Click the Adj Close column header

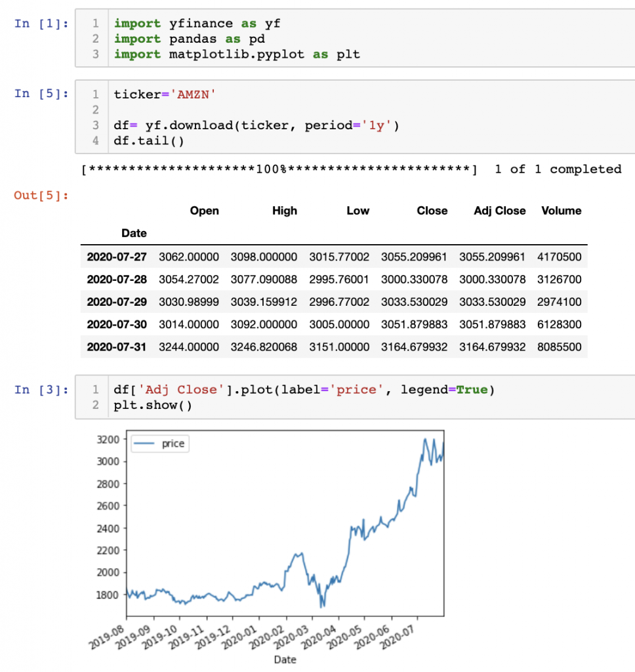(x=499, y=211)
